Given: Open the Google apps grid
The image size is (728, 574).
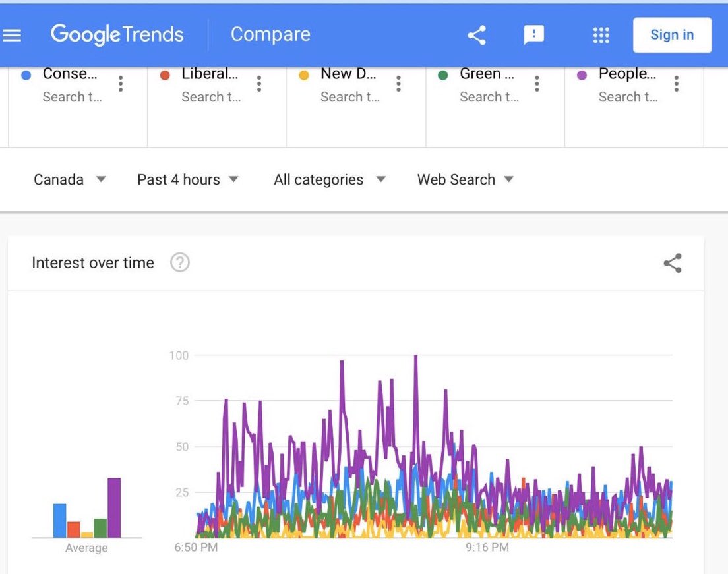Looking at the screenshot, I should click(x=601, y=36).
